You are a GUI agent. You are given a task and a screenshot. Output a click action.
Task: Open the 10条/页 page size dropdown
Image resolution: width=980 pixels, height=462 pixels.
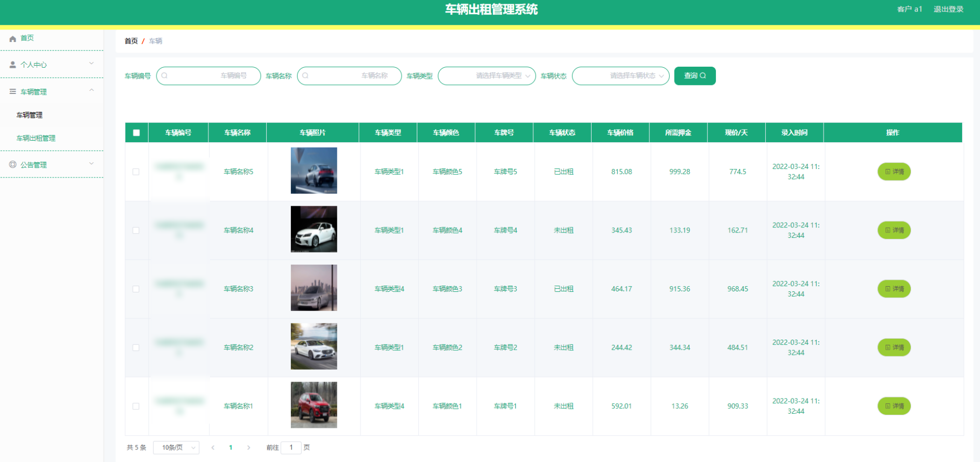pos(176,448)
